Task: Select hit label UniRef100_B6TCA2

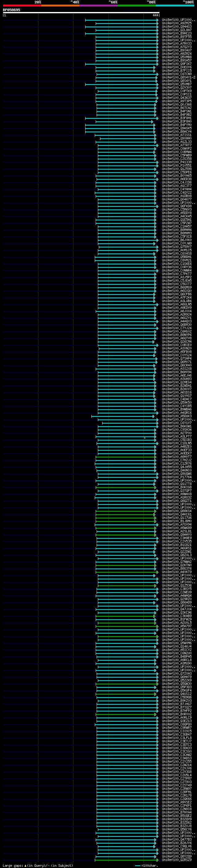Action: point(177,108)
